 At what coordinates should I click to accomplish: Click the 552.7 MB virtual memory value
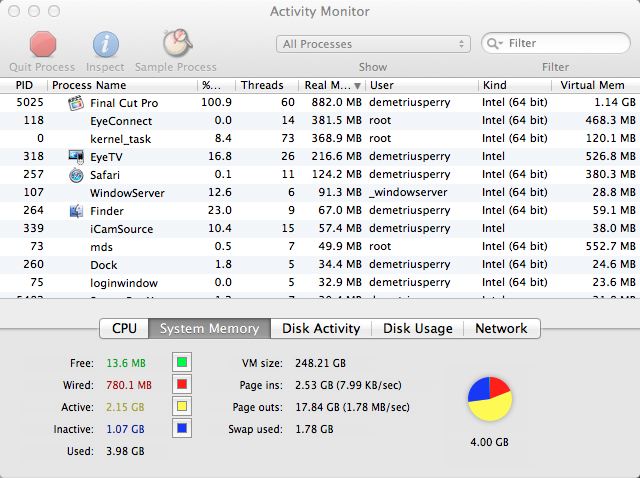(610, 246)
